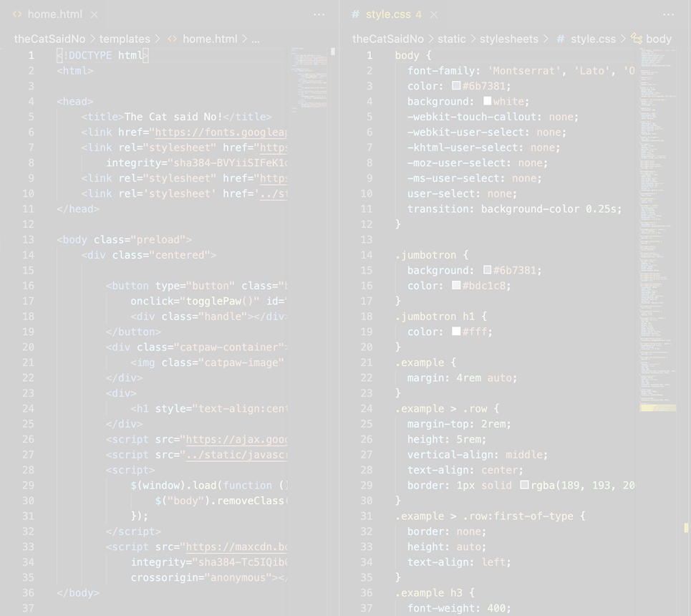Click '<div class="centered">' line

[x=149, y=255]
